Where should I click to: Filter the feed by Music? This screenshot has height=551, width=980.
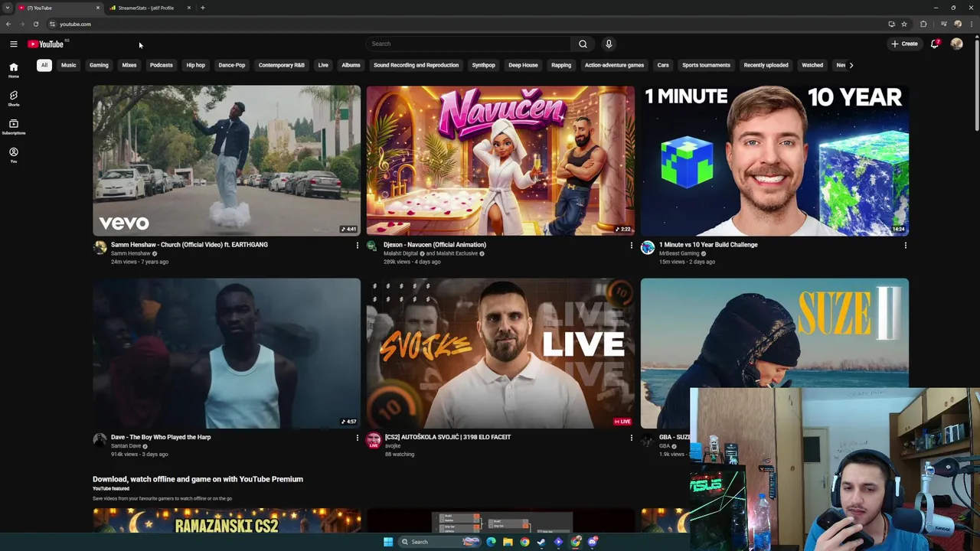(x=68, y=65)
